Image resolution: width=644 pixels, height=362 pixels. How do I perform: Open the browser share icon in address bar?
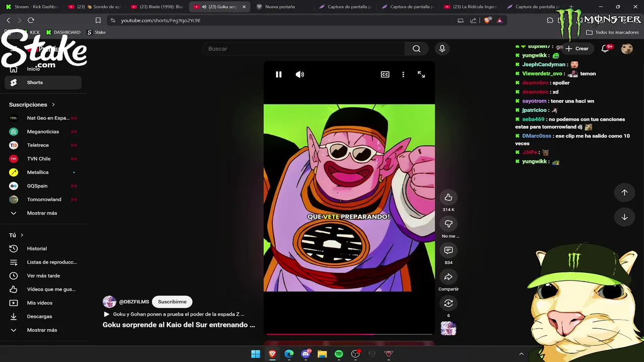pos(473,20)
